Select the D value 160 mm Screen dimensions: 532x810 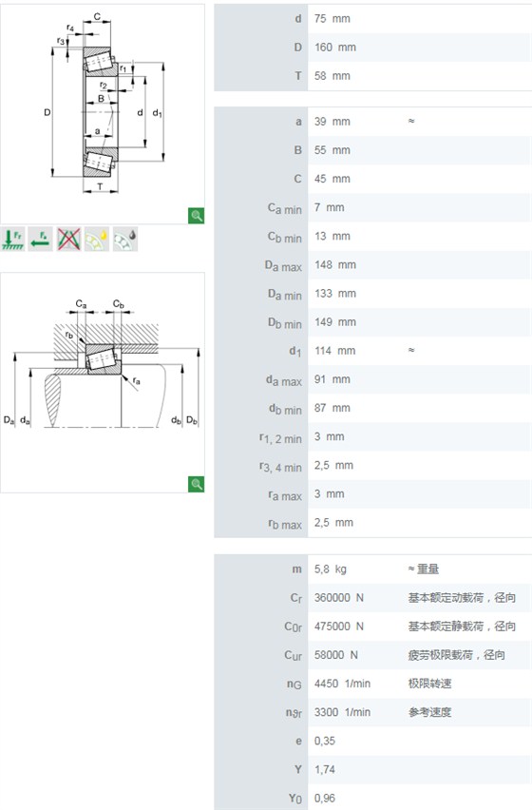pyautogui.click(x=335, y=48)
